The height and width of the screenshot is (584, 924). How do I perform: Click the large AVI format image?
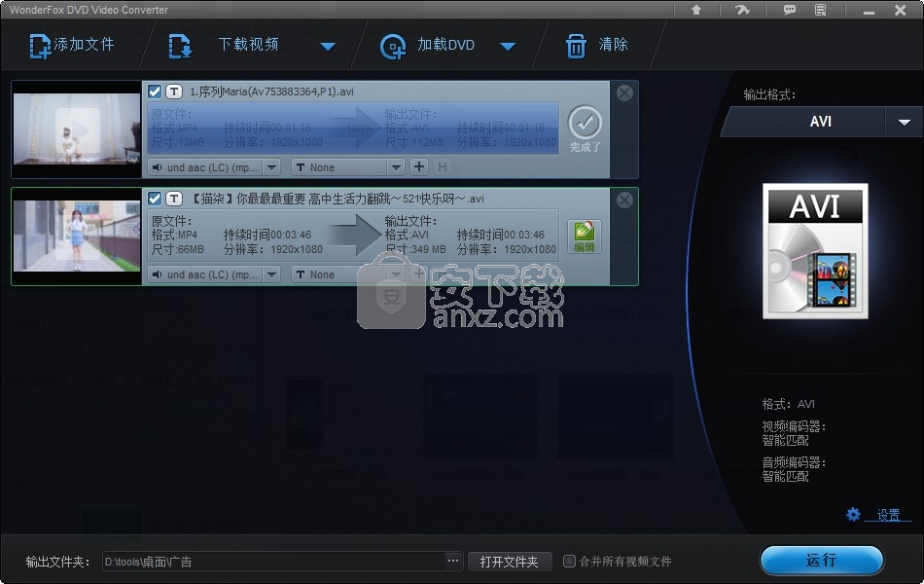[x=816, y=251]
